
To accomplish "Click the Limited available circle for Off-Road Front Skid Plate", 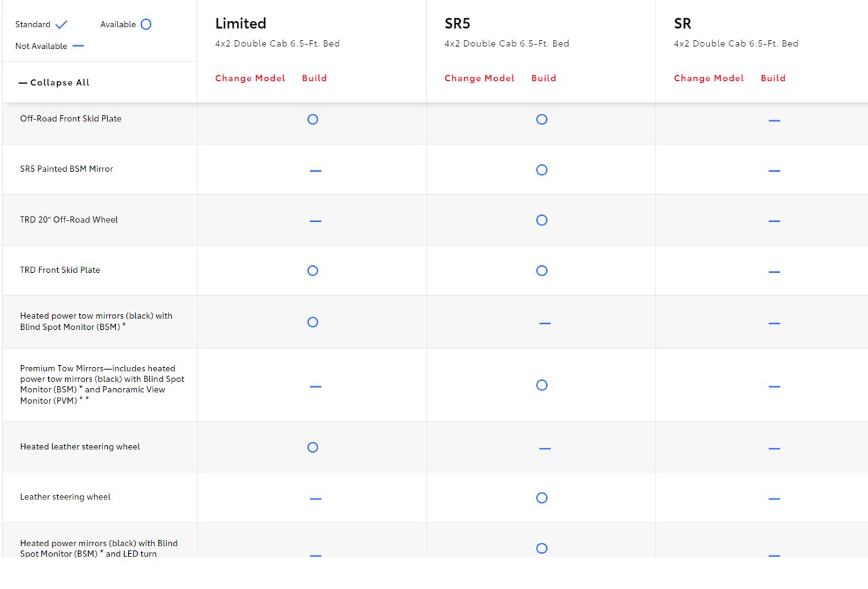I will click(312, 119).
